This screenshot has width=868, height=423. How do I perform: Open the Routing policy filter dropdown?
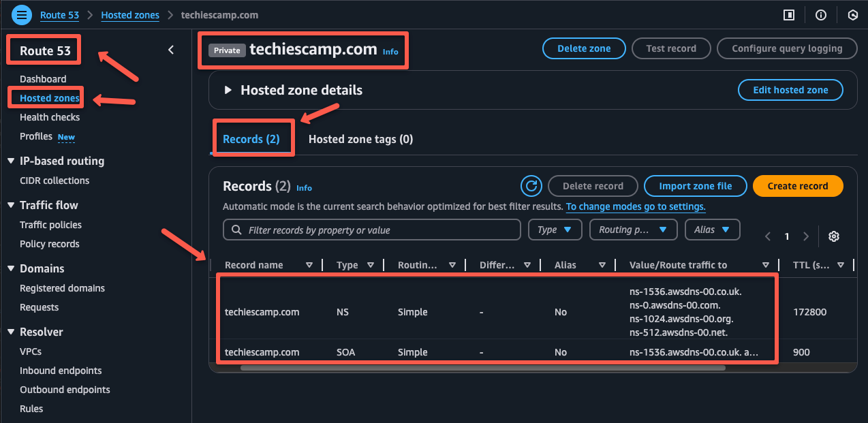click(x=633, y=230)
